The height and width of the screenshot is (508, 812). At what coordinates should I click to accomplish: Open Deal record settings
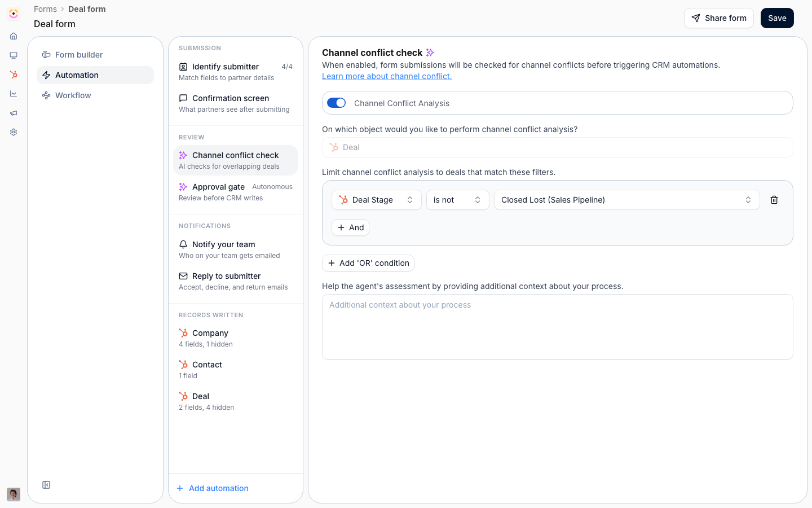point(236,401)
